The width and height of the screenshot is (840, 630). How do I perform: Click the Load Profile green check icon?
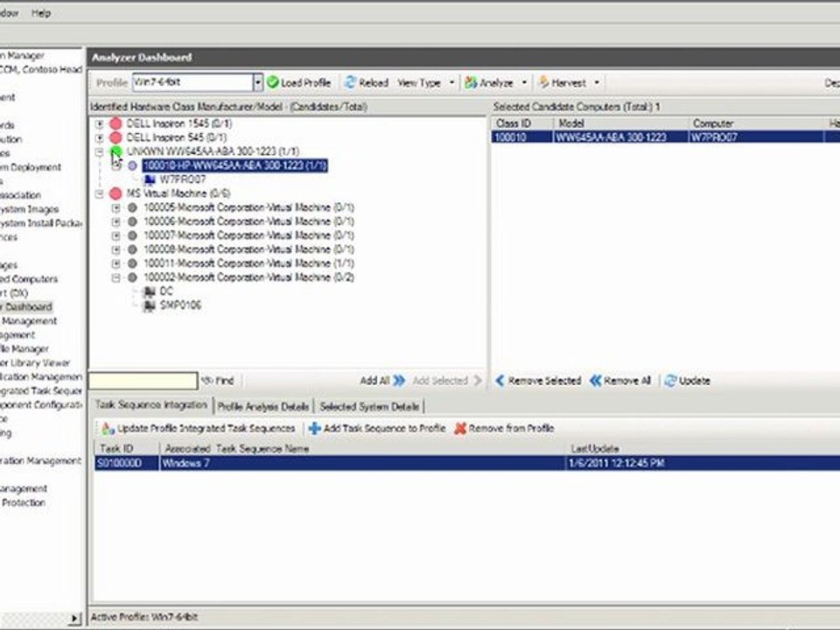pyautogui.click(x=273, y=82)
